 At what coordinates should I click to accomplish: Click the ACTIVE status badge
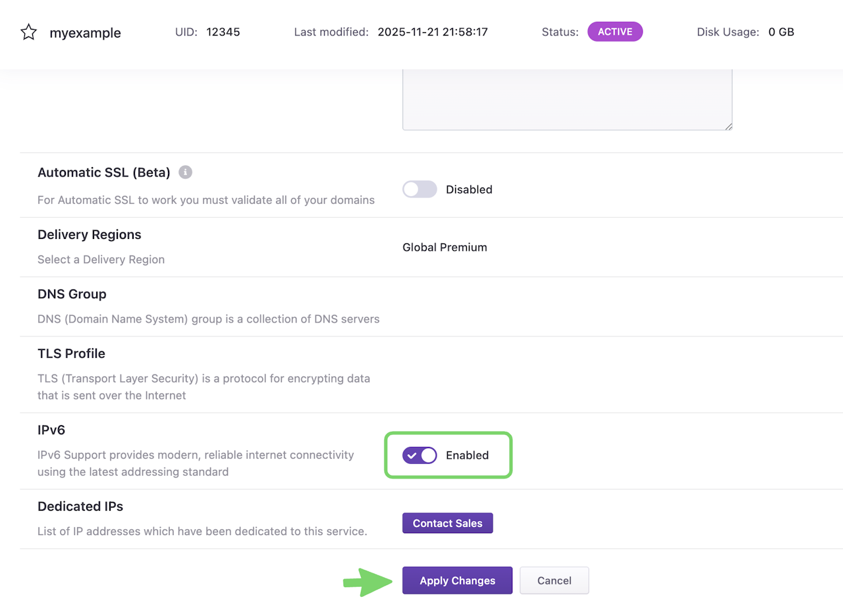614,32
